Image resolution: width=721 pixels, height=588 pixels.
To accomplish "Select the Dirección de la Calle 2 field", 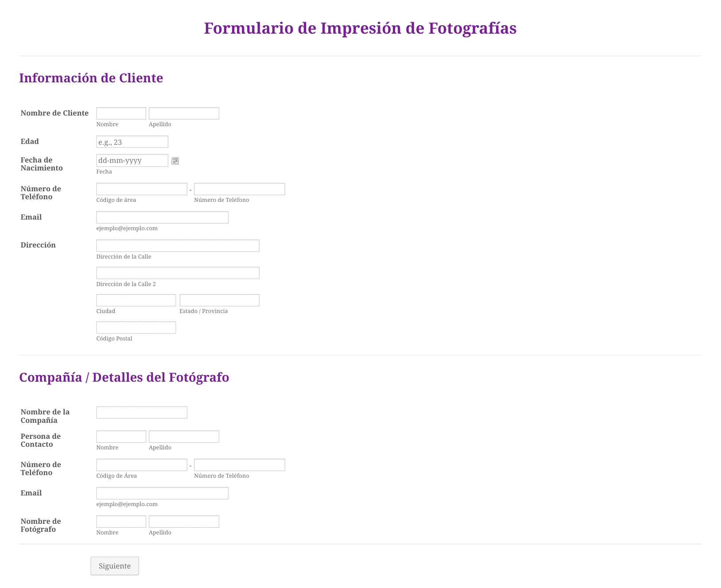I will click(178, 273).
